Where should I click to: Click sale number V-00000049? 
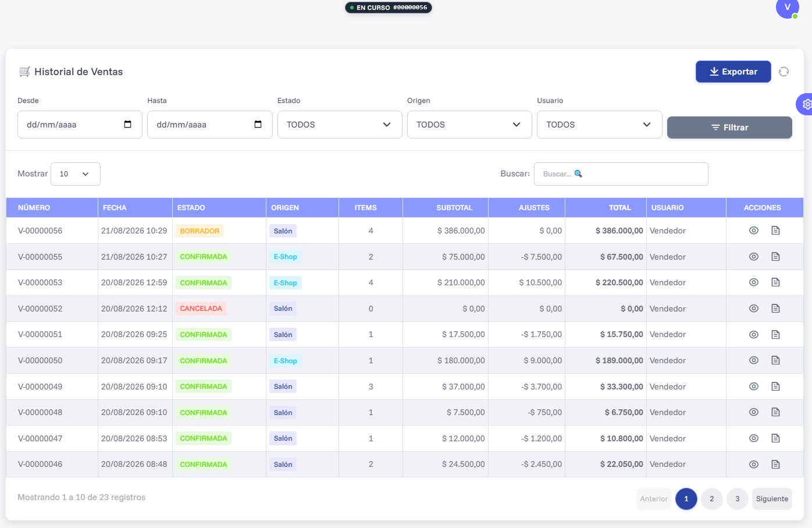click(x=40, y=387)
